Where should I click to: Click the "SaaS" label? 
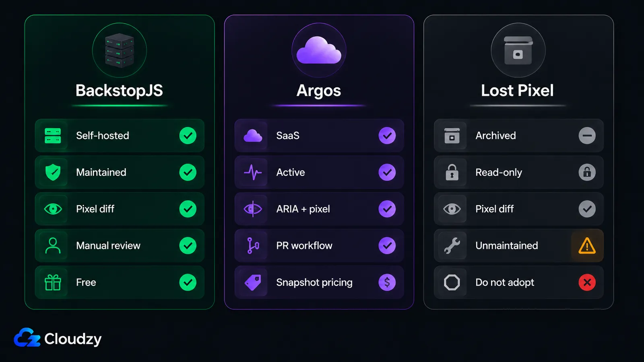pyautogui.click(x=288, y=136)
